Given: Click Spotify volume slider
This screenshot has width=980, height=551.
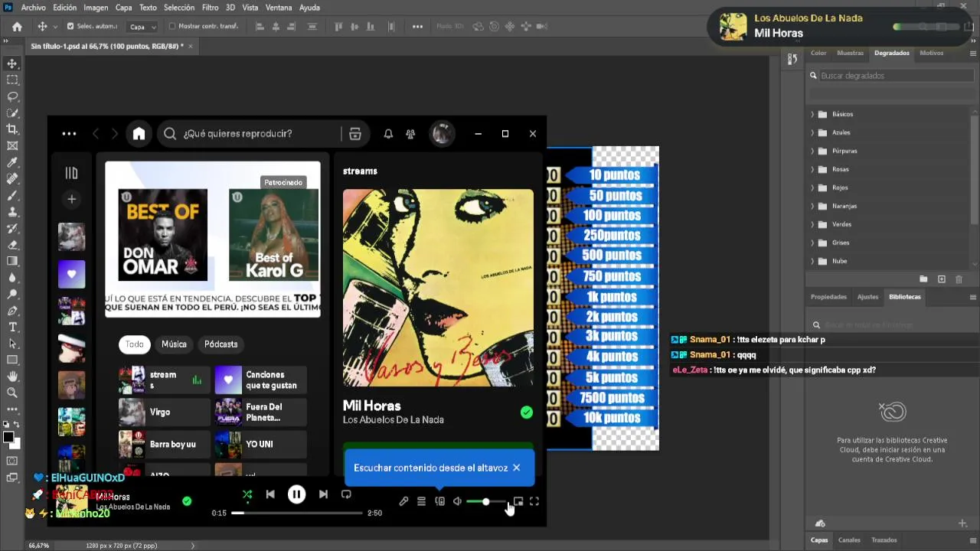Looking at the screenshot, I should pos(485,502).
